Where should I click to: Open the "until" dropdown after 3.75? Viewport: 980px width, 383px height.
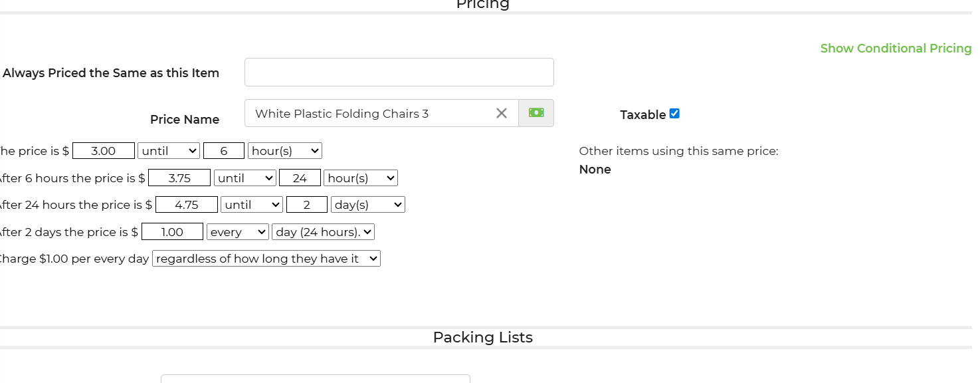(245, 178)
